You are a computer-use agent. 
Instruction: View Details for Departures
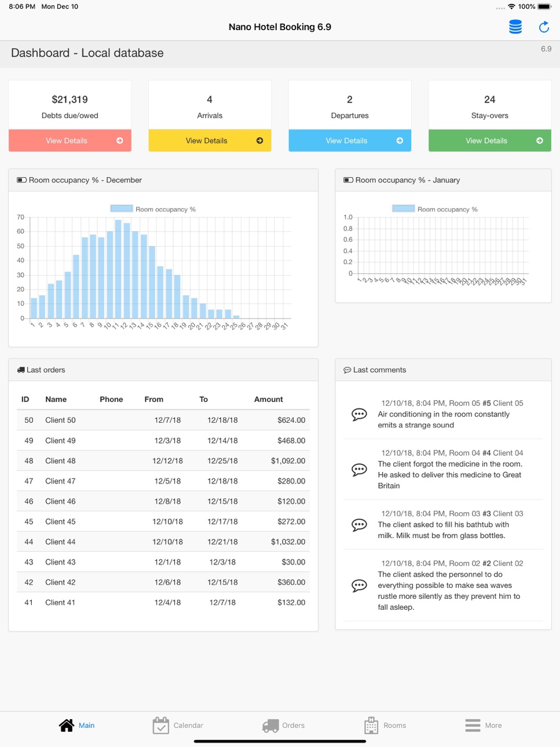(350, 141)
